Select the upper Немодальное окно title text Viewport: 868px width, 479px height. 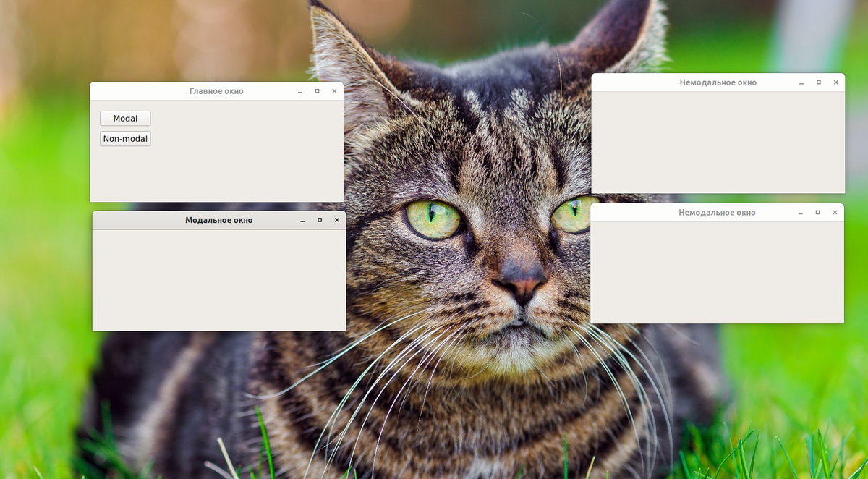(x=718, y=82)
